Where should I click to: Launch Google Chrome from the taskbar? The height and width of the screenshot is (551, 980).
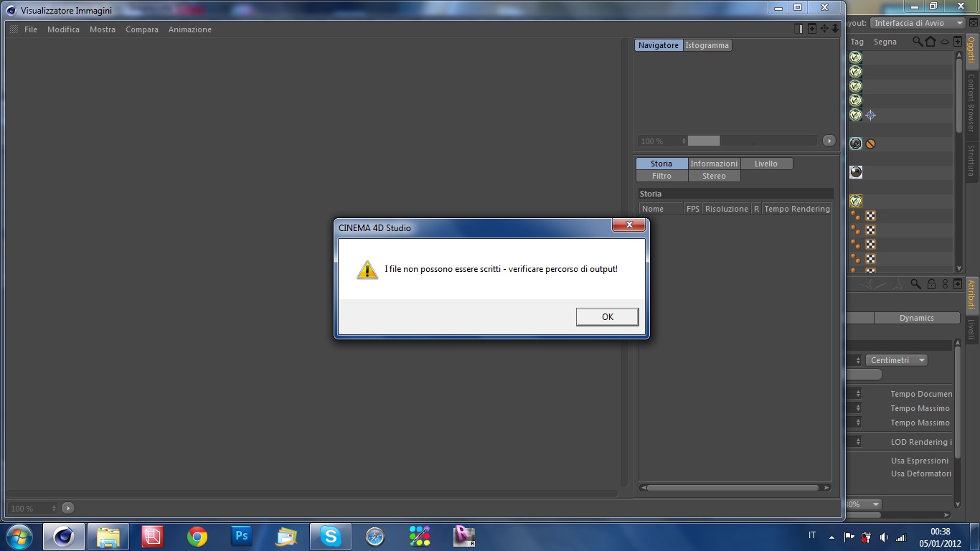197,537
